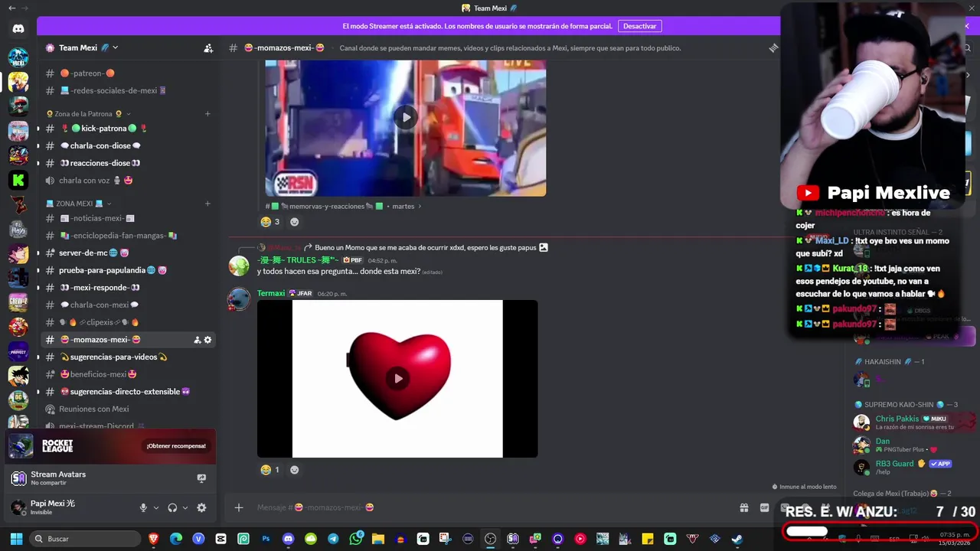Open Reuniones con Mexi stage channel
The image size is (980, 551).
pyautogui.click(x=128, y=409)
